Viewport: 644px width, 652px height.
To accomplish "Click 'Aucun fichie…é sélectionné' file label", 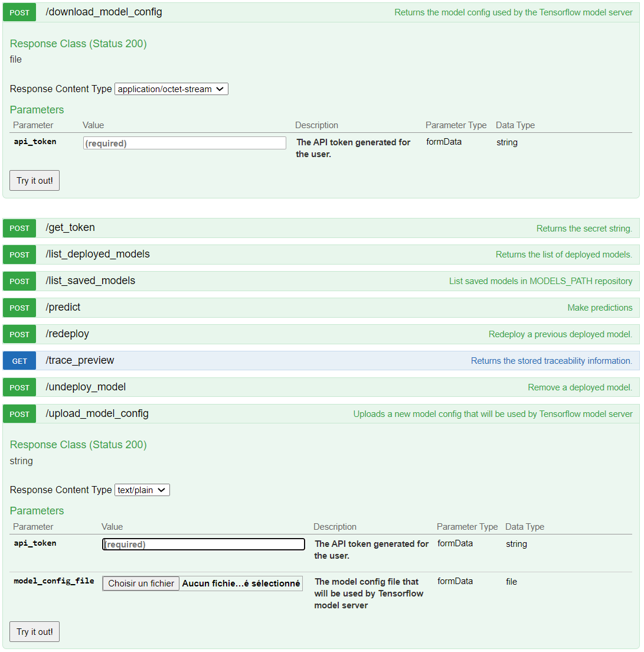I will point(241,583).
